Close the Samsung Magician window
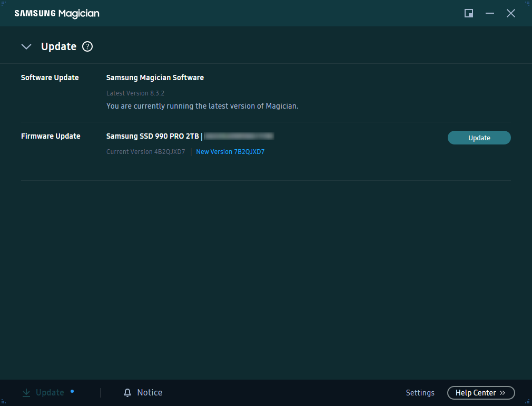Image resolution: width=532 pixels, height=406 pixels. tap(510, 13)
